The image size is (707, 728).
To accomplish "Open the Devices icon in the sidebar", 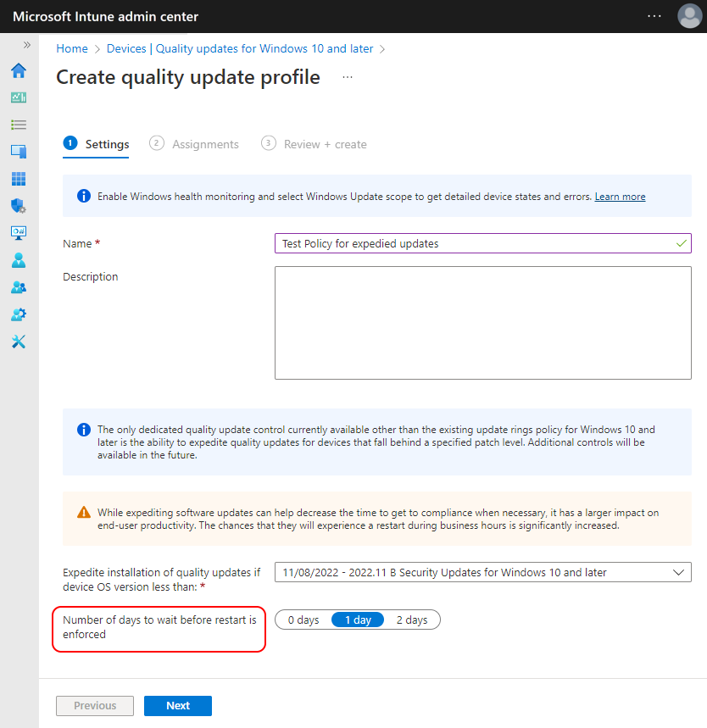I will click(19, 152).
